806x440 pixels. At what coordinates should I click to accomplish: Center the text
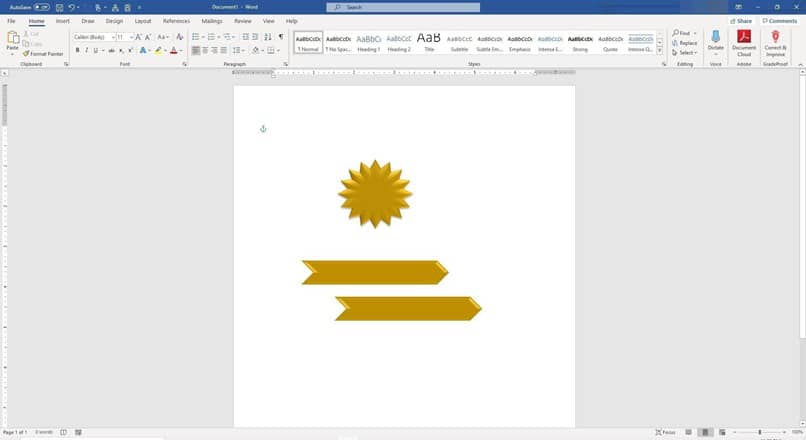(x=205, y=50)
